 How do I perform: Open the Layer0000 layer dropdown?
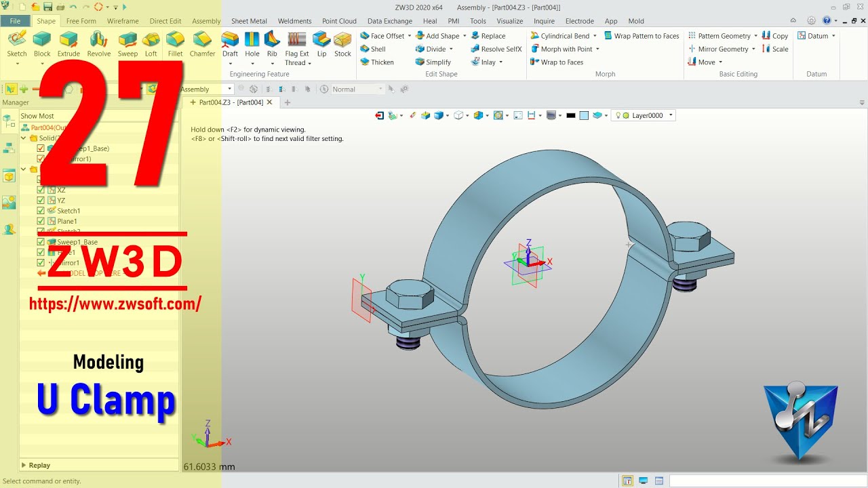click(x=671, y=115)
